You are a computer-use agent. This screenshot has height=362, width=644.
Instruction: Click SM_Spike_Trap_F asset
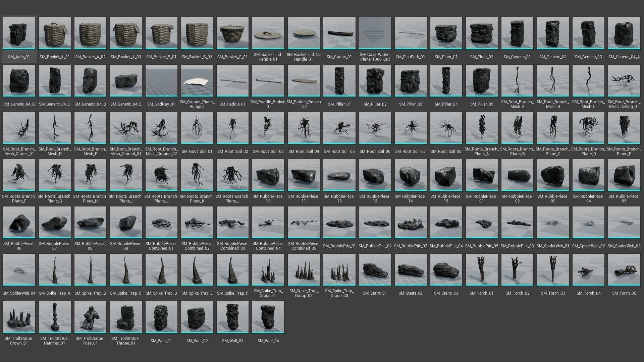[x=232, y=269]
